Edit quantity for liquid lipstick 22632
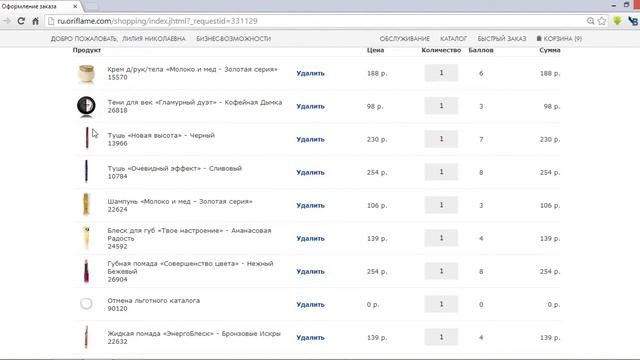640x360 pixels. click(441, 338)
